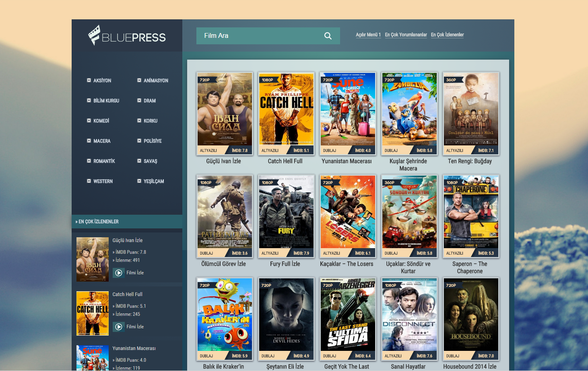Screen dimensions: 588x371
Task: Click the Uçaklar Söndür ve Kurtar poster
Action: coord(409,212)
